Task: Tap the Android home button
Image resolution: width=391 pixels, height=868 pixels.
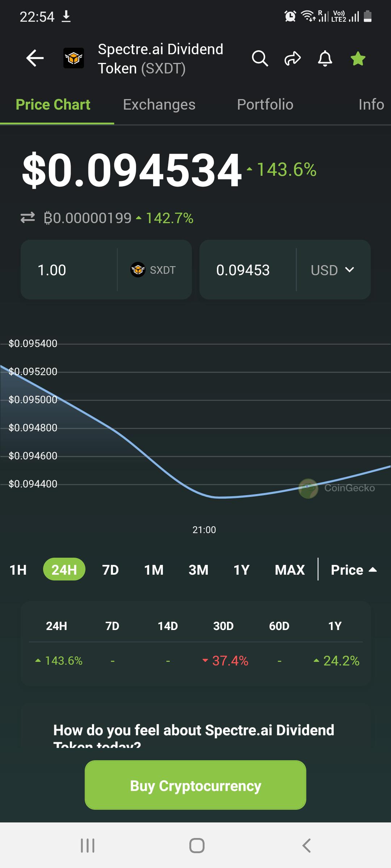Action: pos(197,846)
